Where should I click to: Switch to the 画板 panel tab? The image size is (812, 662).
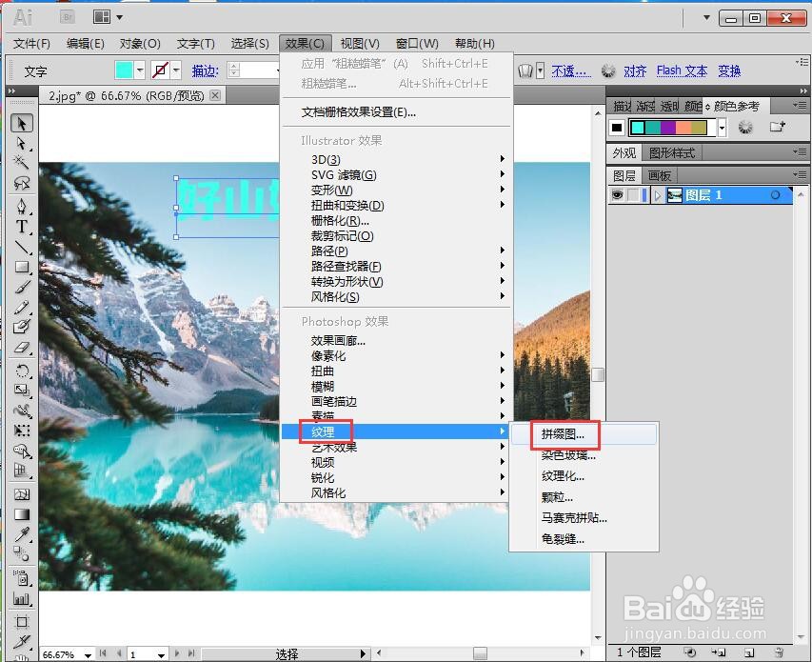(x=657, y=174)
